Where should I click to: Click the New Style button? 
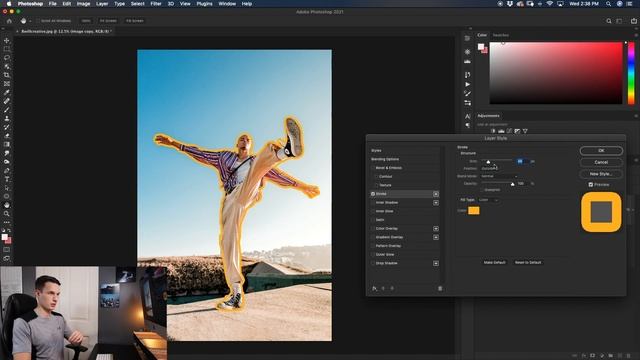pos(601,174)
